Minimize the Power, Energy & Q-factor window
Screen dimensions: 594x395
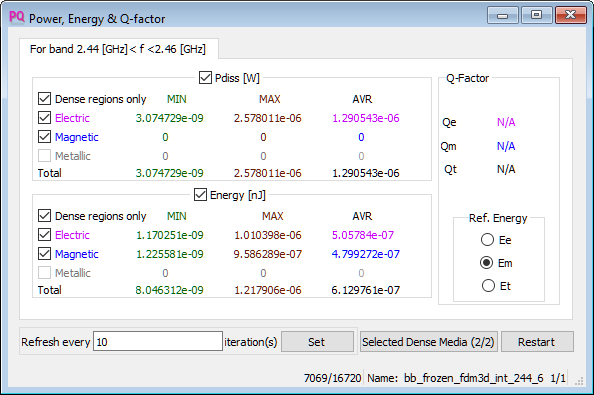503,15
